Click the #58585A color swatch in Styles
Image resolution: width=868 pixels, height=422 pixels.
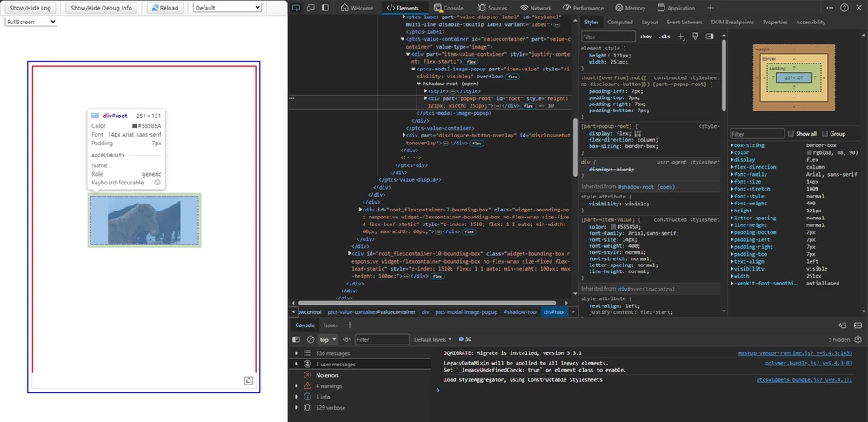614,227
